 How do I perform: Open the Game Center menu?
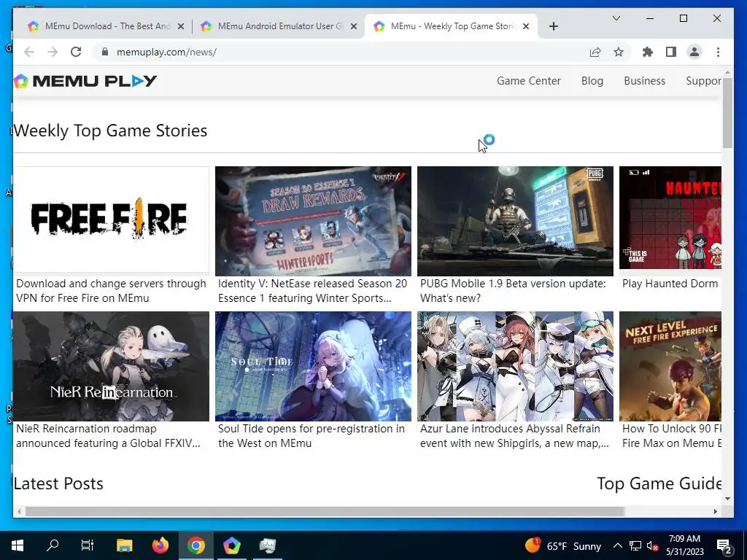528,81
